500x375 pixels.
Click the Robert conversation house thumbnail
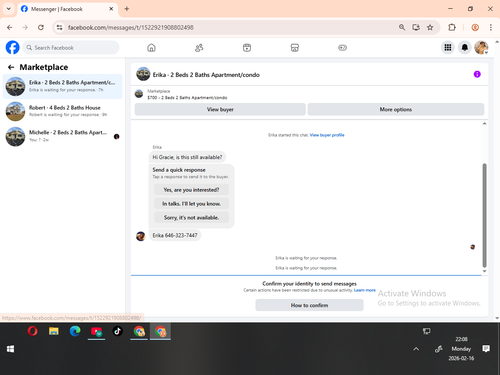click(15, 111)
